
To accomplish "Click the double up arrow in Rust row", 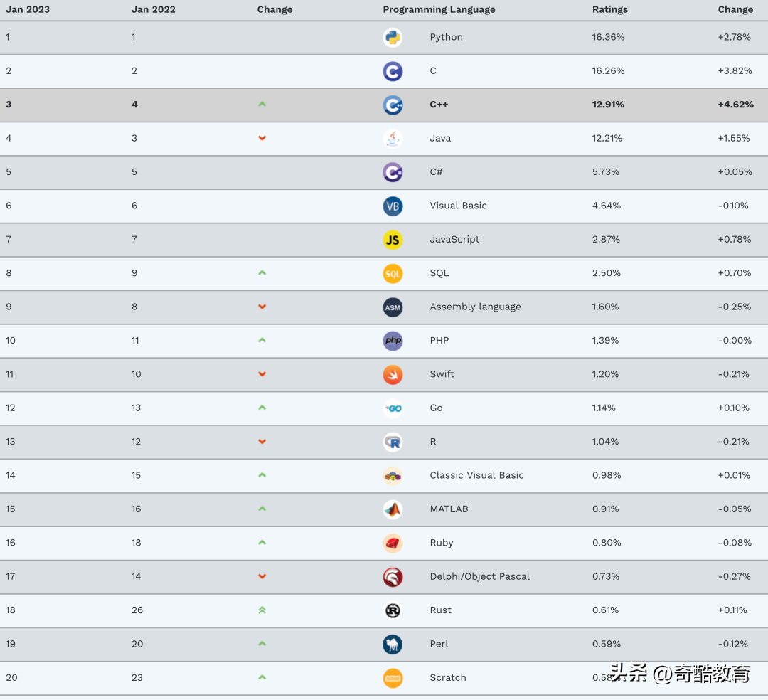I will point(262,610).
